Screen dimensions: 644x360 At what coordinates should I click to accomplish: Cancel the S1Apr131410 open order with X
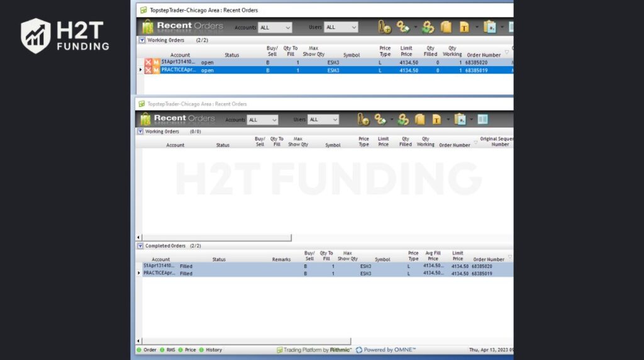[x=148, y=62]
